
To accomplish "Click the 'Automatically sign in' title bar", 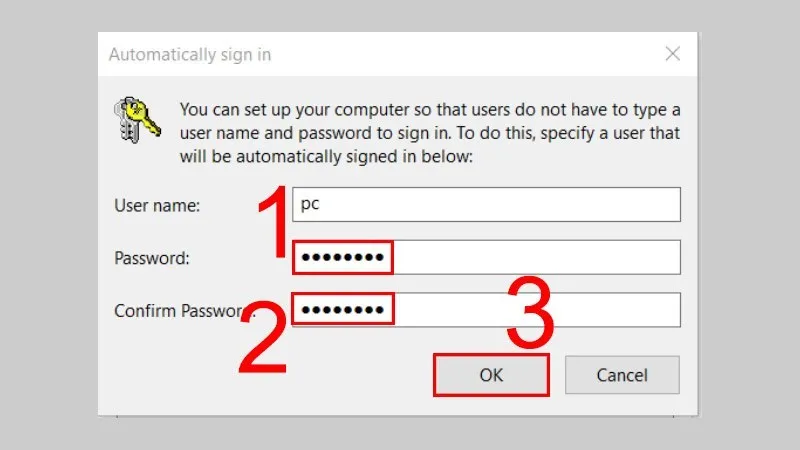I will coord(300,53).
